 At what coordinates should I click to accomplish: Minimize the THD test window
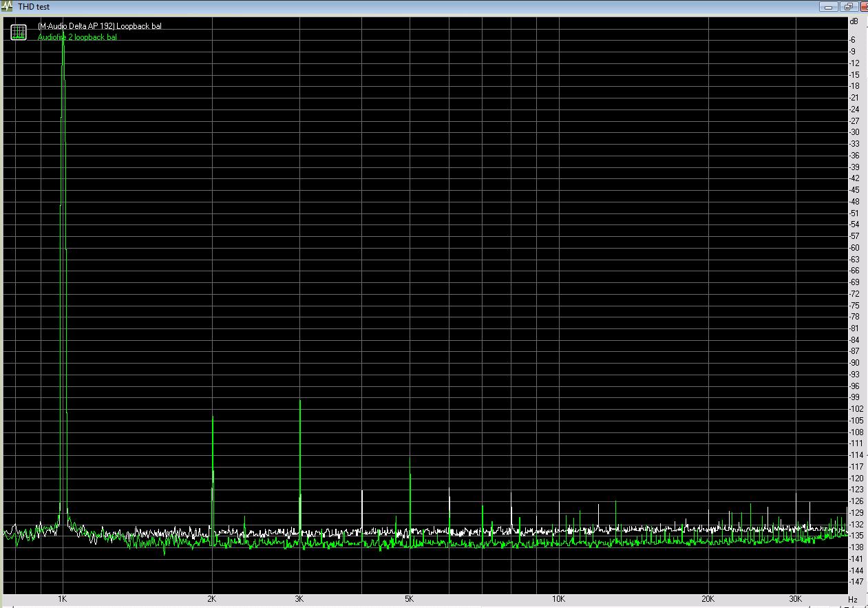(828, 7)
